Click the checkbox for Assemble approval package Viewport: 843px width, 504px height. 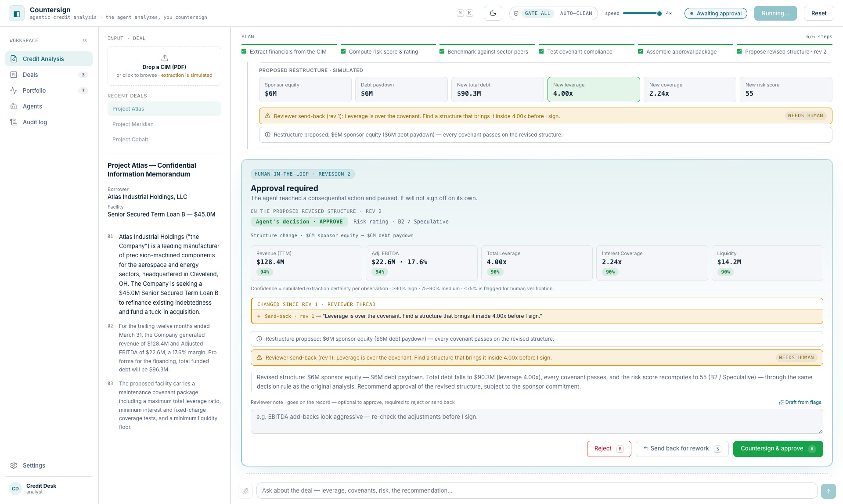641,51
